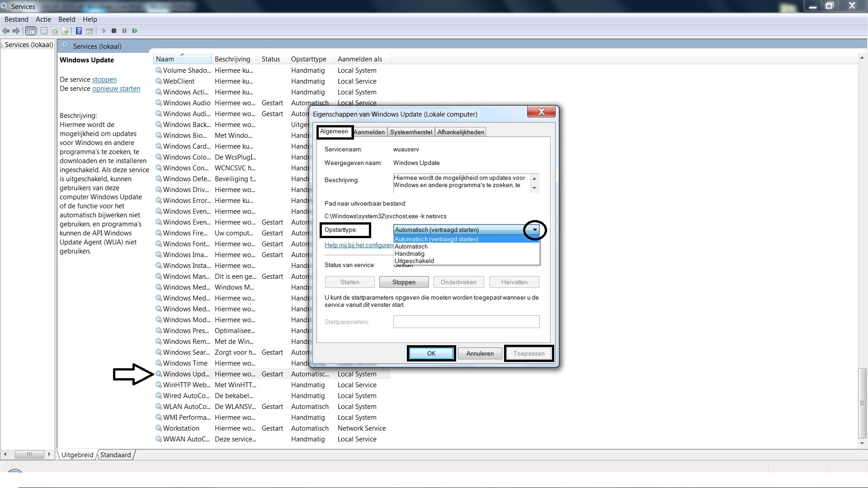Click the gear icon beside WMI Performa...
Image resolution: width=868 pixels, height=488 pixels.
click(159, 418)
